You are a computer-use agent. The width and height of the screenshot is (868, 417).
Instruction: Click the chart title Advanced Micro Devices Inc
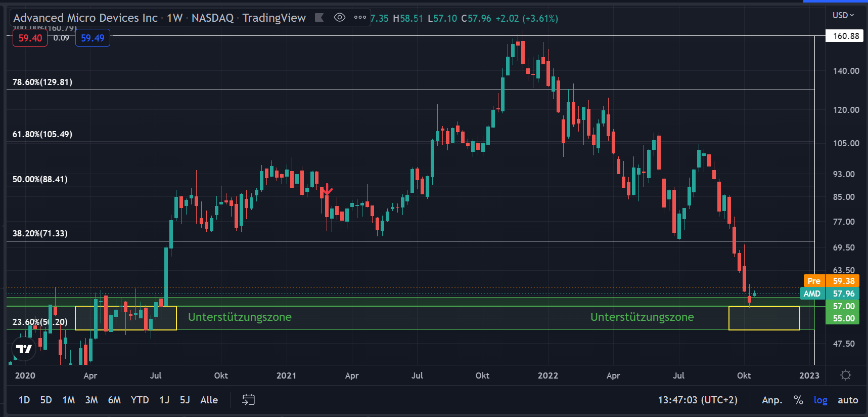click(85, 18)
